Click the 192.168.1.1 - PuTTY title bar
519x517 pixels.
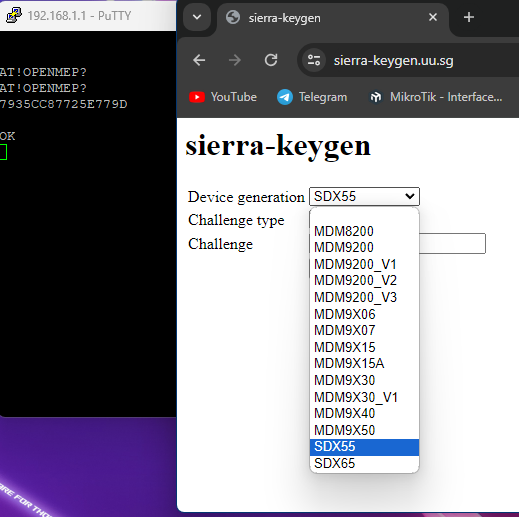[88, 16]
